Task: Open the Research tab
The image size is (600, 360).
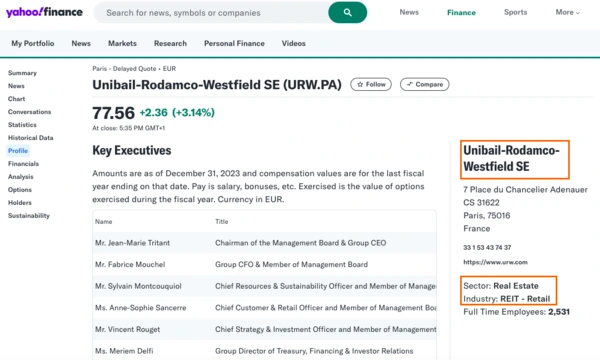Action: pyautogui.click(x=170, y=44)
